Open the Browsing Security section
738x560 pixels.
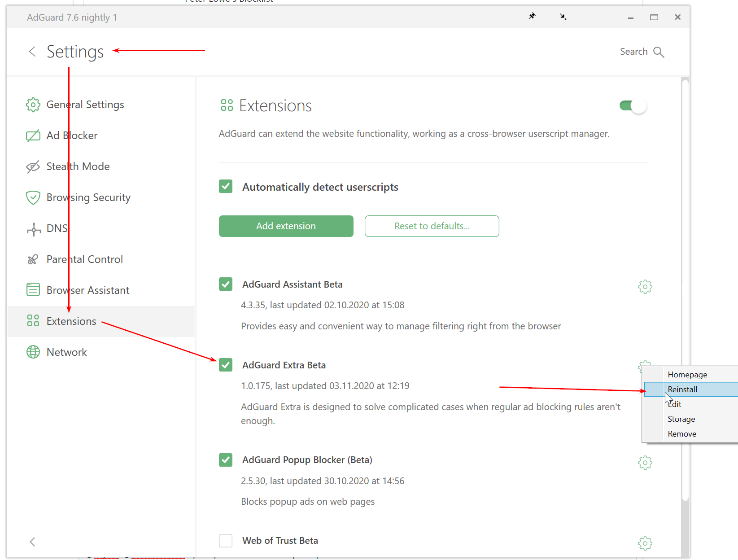point(101,197)
